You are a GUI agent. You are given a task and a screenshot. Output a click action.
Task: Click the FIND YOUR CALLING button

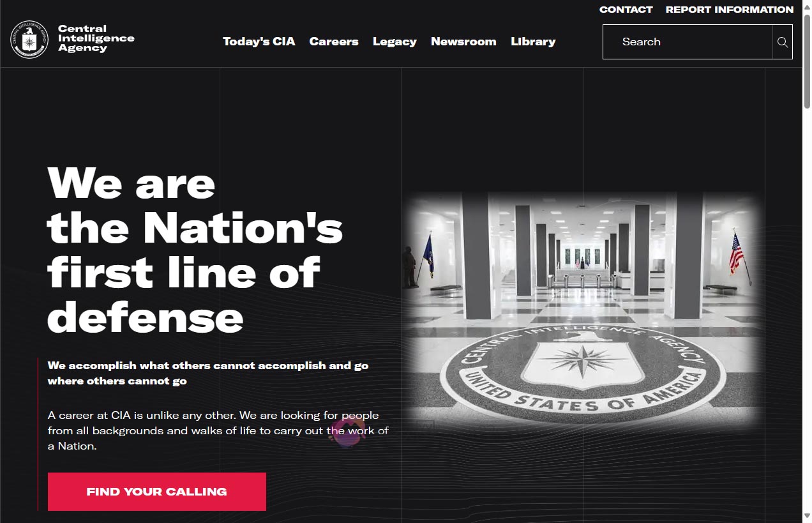click(x=156, y=491)
